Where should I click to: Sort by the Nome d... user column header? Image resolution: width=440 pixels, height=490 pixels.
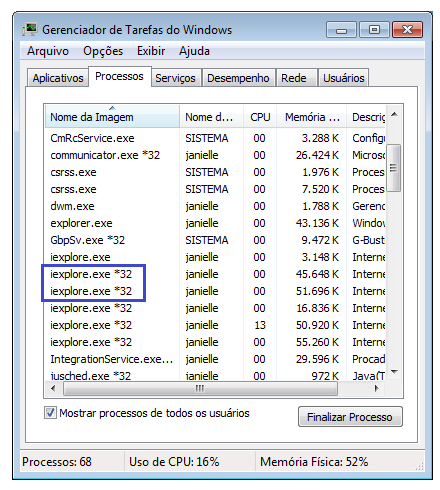coord(212,117)
